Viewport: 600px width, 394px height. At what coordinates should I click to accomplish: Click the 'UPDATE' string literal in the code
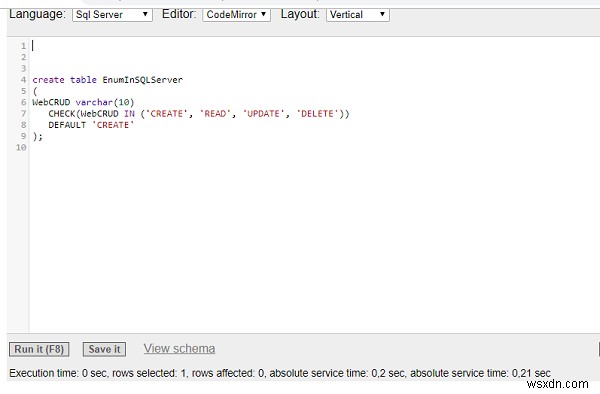(264, 114)
